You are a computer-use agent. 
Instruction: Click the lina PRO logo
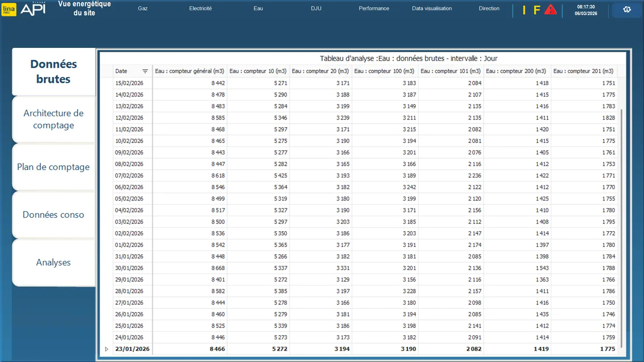click(9, 9)
